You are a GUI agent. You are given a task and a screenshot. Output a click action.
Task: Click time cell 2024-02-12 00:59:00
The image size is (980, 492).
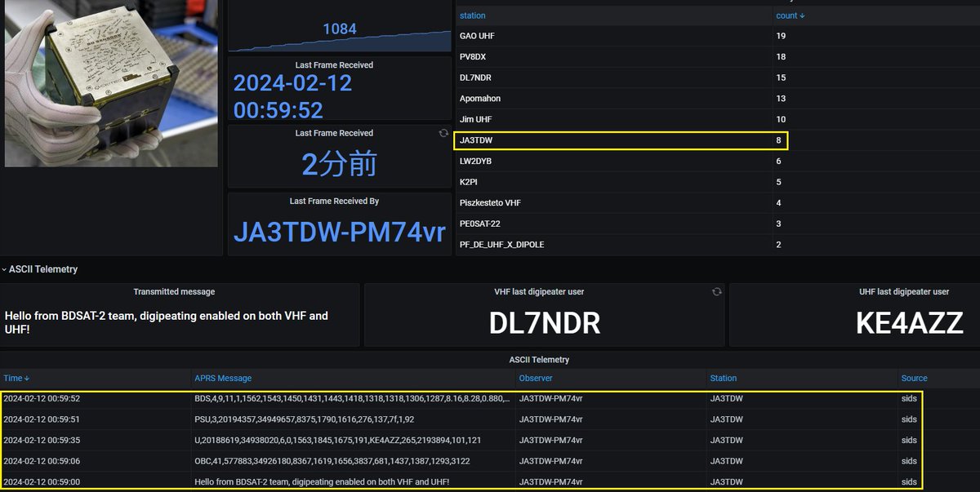[x=42, y=482]
